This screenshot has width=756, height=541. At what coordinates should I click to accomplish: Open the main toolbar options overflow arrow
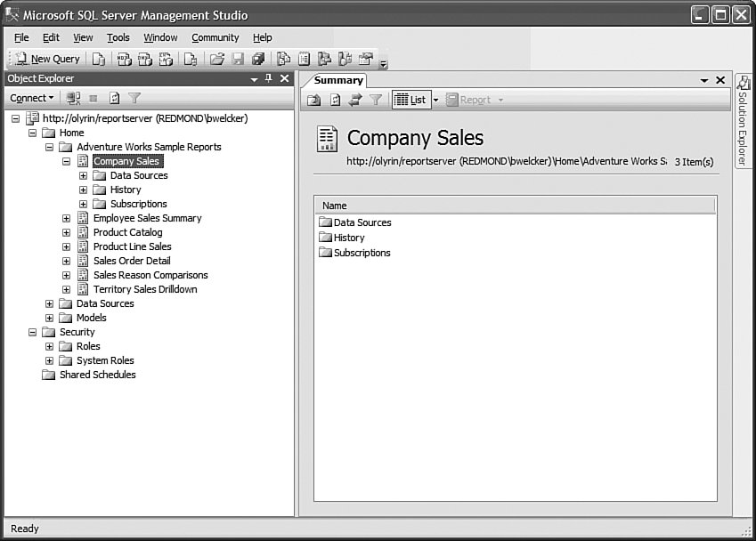coord(383,63)
